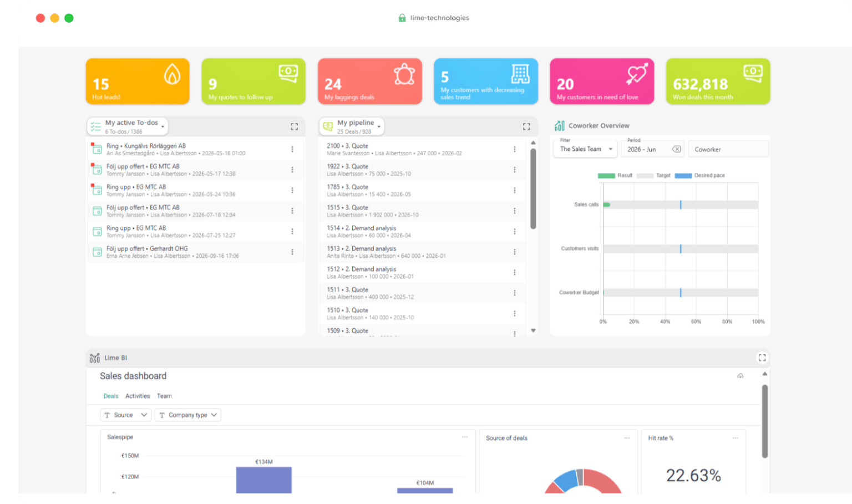Viewport: 852px width, 504px height.
Task: Open options menu for deal 1922
Action: (x=515, y=170)
